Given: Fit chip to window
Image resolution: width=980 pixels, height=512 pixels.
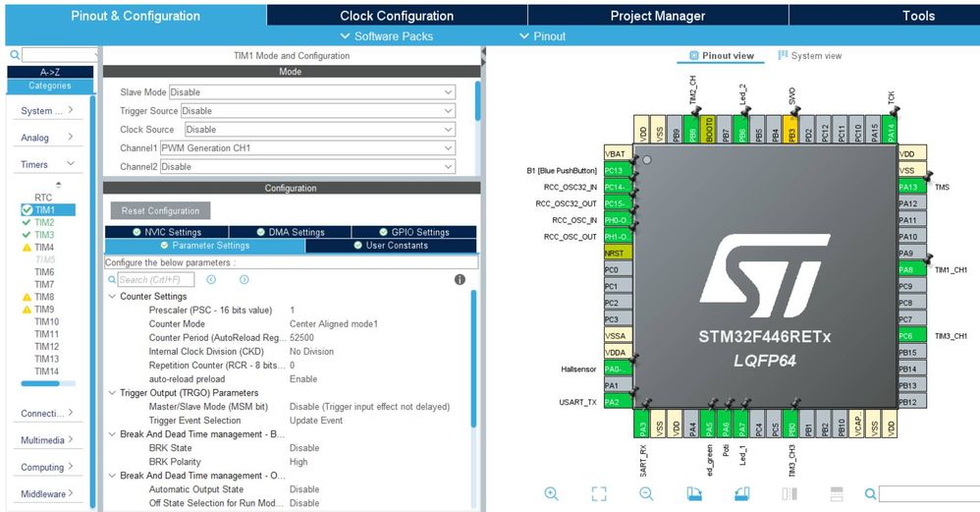Looking at the screenshot, I should tap(599, 494).
